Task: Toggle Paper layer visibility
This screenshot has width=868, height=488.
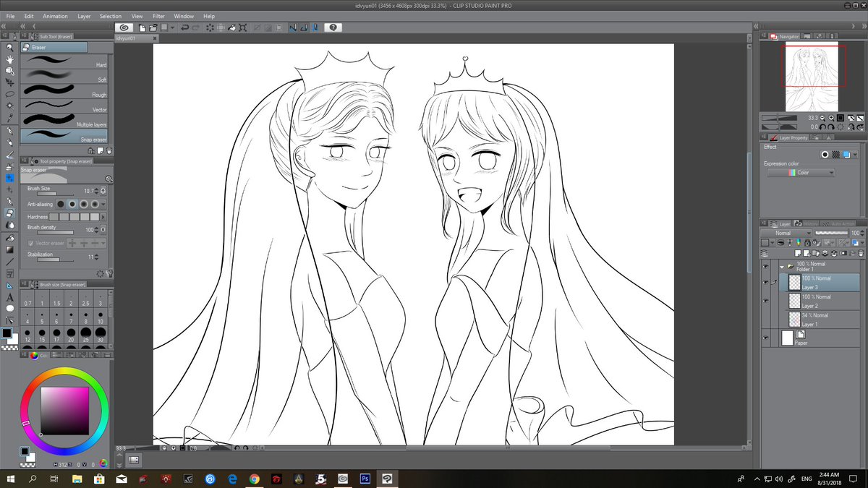Action: click(766, 338)
